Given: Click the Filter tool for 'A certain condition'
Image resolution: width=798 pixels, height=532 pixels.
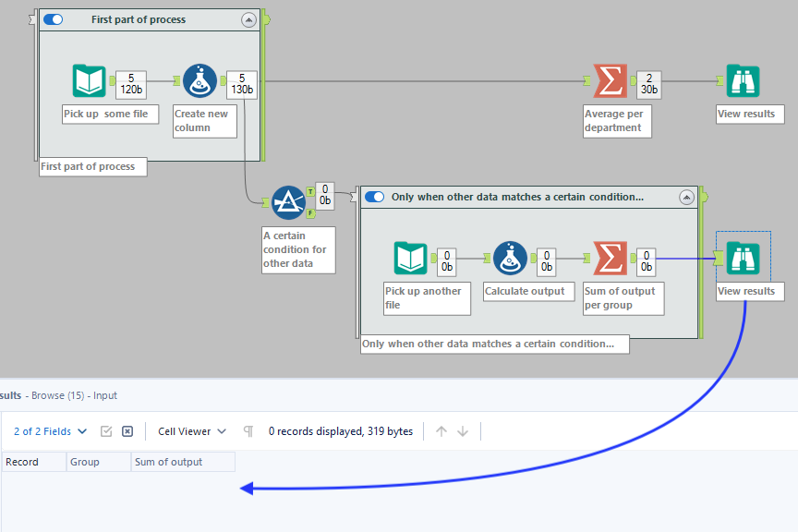Looking at the screenshot, I should 288,202.
